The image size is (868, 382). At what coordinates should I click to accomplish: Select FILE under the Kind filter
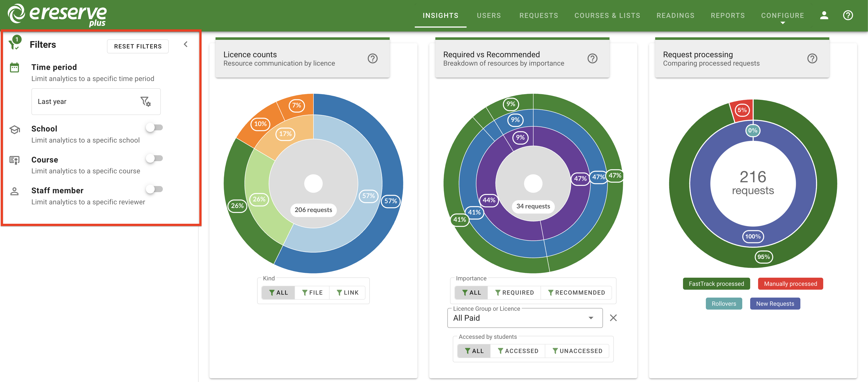click(312, 292)
